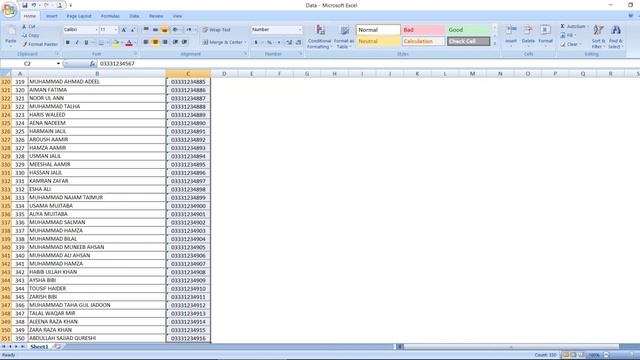This screenshot has height=360, width=640.
Task: Toggle Bold formatting
Action: click(x=67, y=42)
